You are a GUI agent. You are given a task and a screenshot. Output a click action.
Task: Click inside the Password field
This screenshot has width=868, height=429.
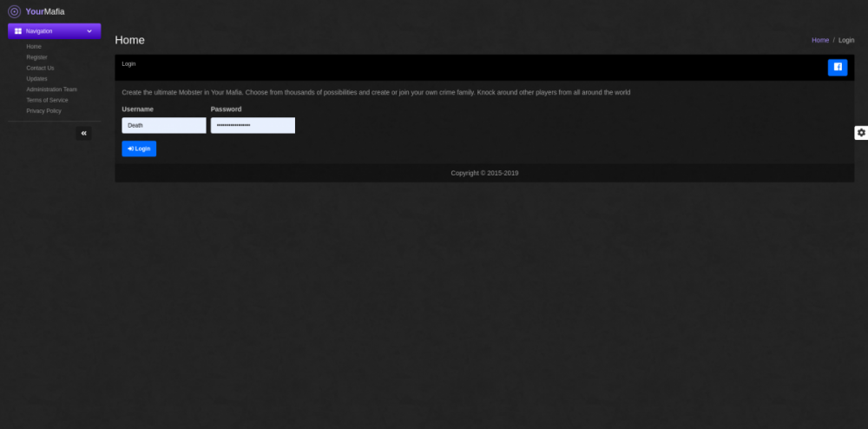[x=253, y=126]
